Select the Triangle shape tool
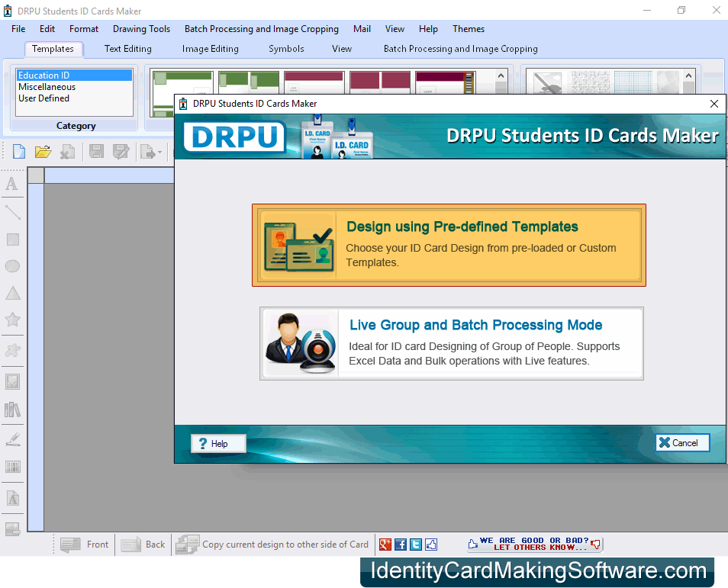The height and width of the screenshot is (588, 728). [12, 293]
